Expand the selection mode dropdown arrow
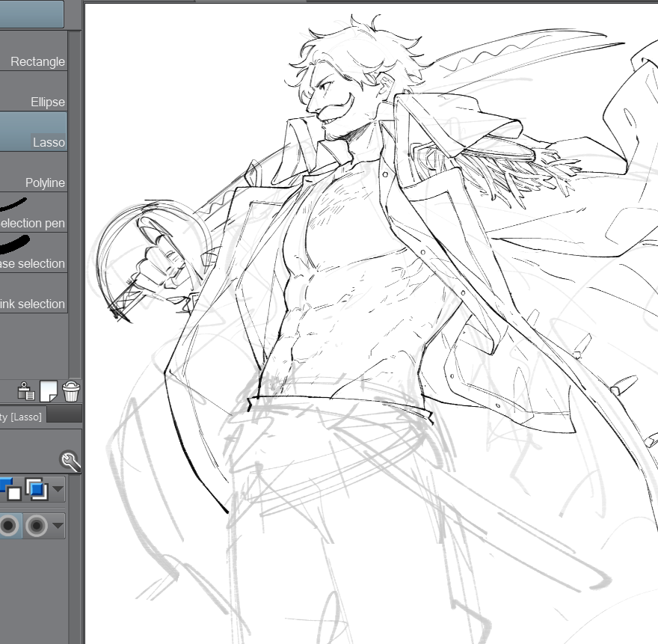Image resolution: width=658 pixels, height=644 pixels. (58, 489)
